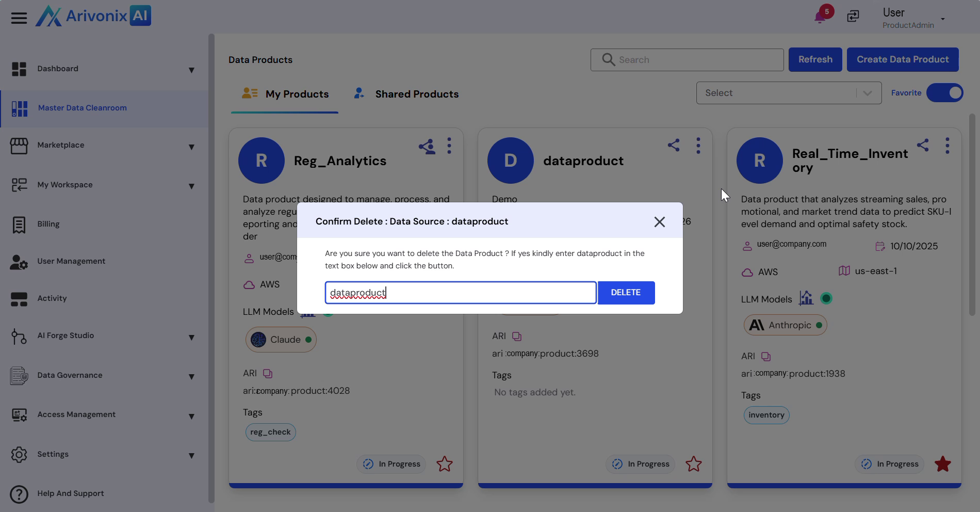Click the sidebar vertical scrollbar

[211, 268]
